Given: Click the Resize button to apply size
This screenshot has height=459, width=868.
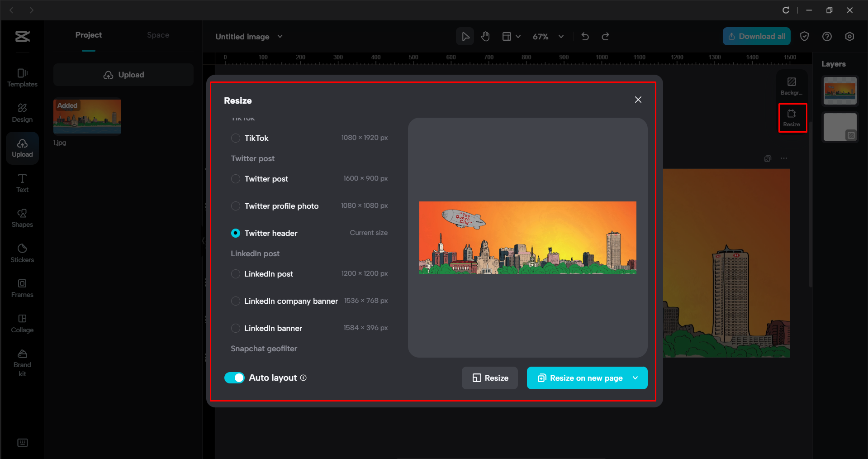Looking at the screenshot, I should pos(489,378).
